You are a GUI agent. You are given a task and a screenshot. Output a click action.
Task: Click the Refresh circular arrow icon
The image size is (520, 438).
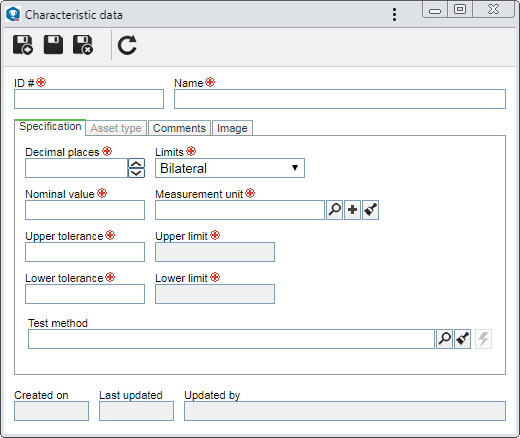pos(127,45)
